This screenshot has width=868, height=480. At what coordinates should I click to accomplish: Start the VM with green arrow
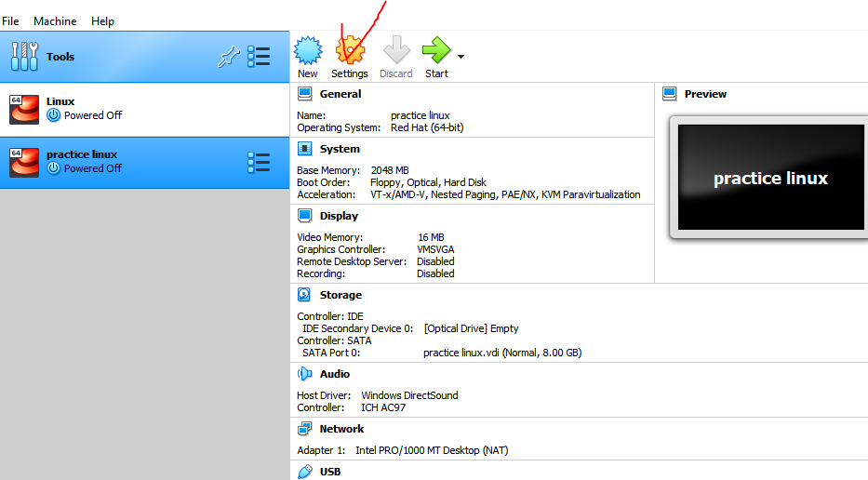436,50
